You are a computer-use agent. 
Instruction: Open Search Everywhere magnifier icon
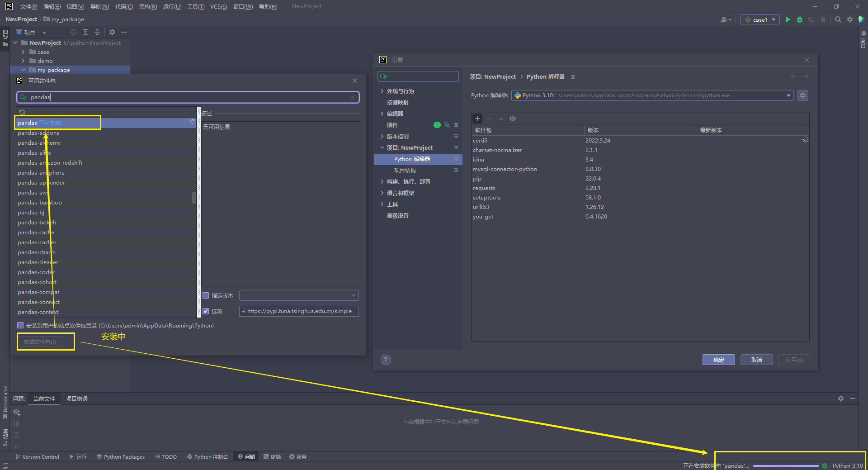pos(838,19)
